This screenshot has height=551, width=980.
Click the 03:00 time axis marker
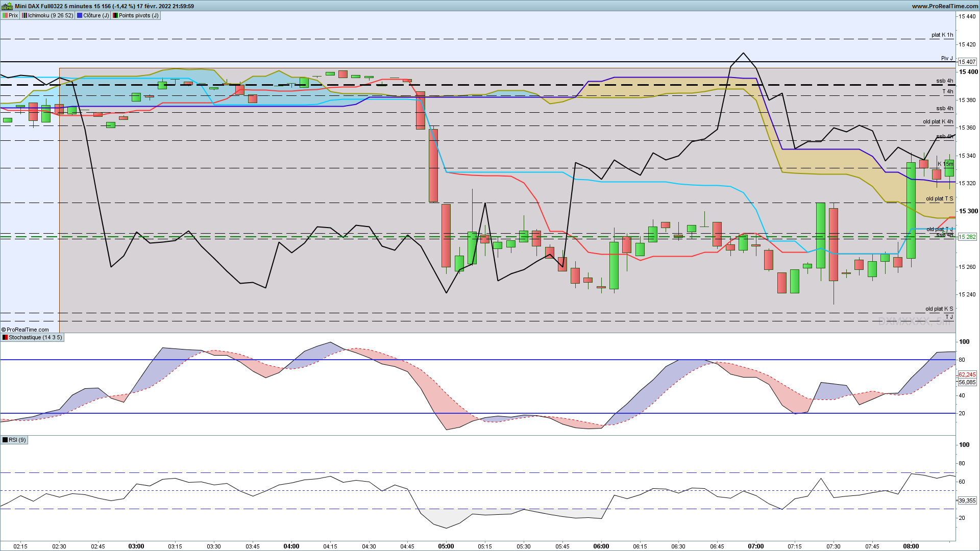point(136,546)
